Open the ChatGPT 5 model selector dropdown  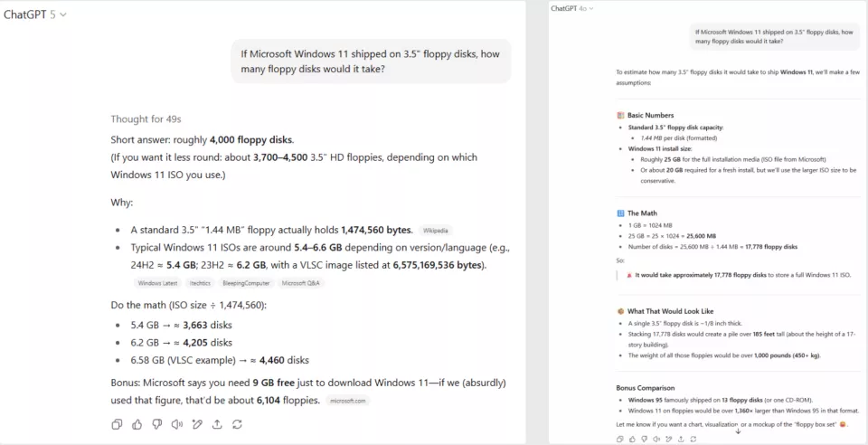pyautogui.click(x=35, y=14)
